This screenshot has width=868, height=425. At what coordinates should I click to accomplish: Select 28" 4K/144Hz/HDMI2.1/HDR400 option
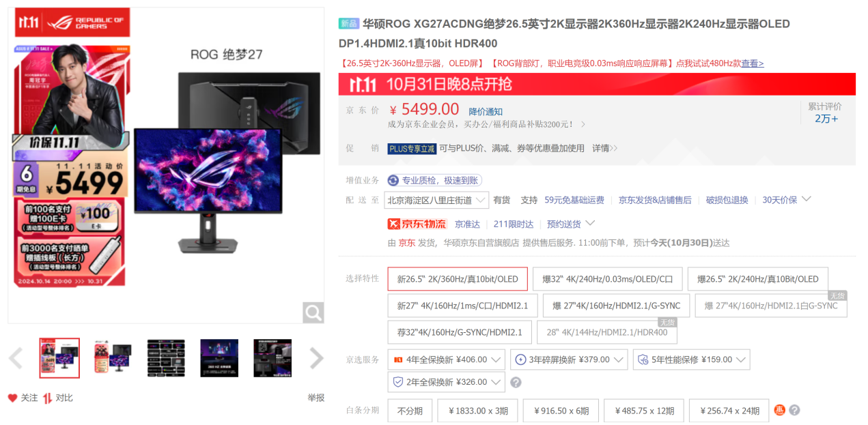pos(607,332)
